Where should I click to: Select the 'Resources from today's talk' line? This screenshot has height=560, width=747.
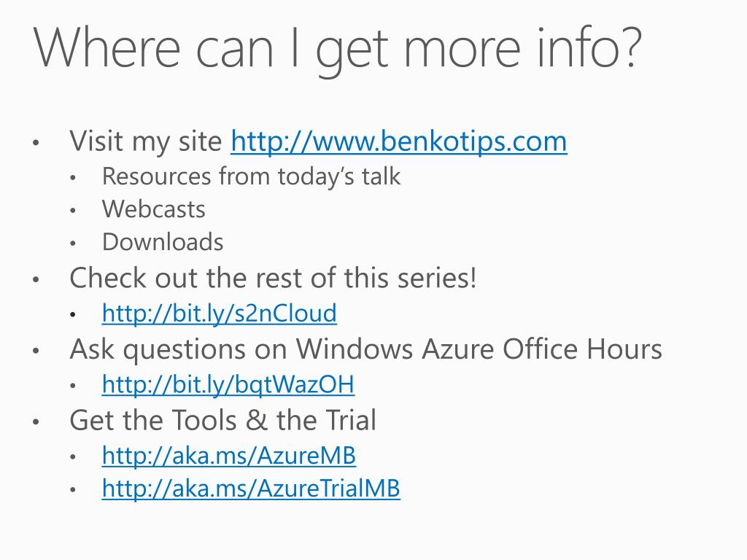[x=251, y=176]
